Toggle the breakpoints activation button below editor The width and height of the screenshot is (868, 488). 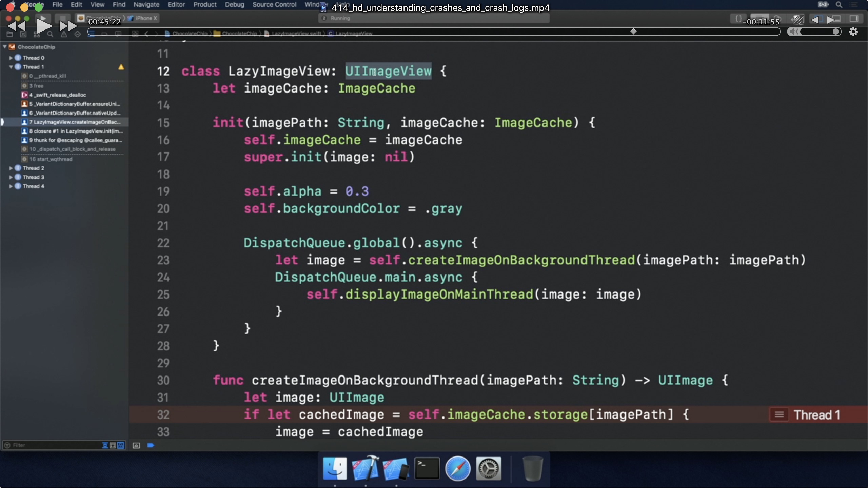click(151, 445)
